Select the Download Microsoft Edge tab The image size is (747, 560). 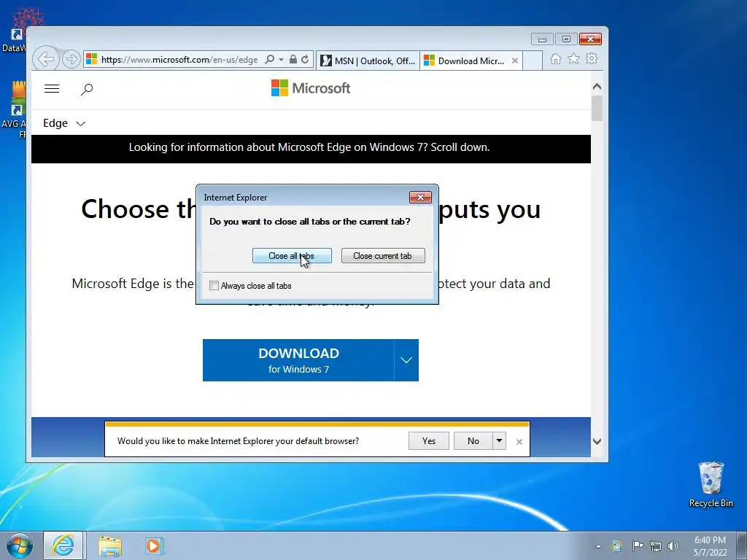pyautogui.click(x=465, y=61)
